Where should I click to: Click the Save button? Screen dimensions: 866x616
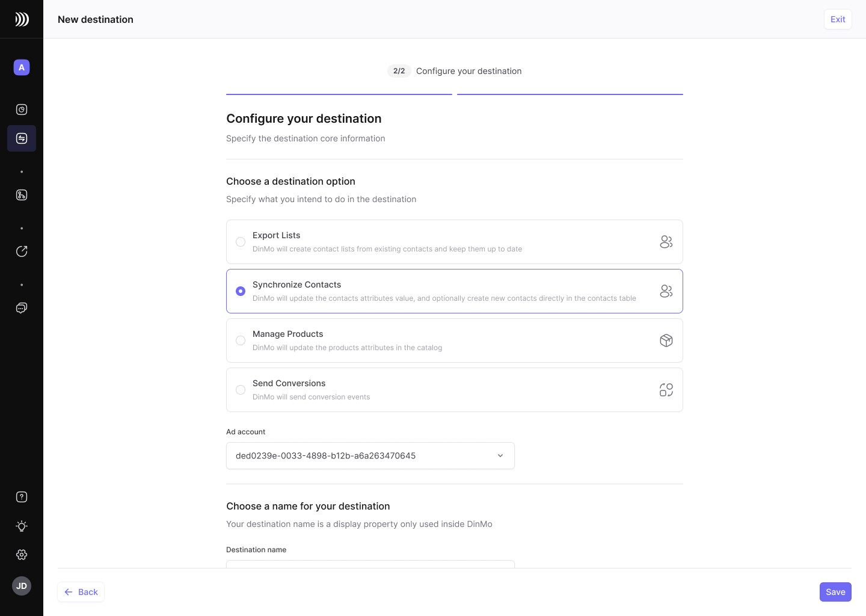tap(835, 592)
